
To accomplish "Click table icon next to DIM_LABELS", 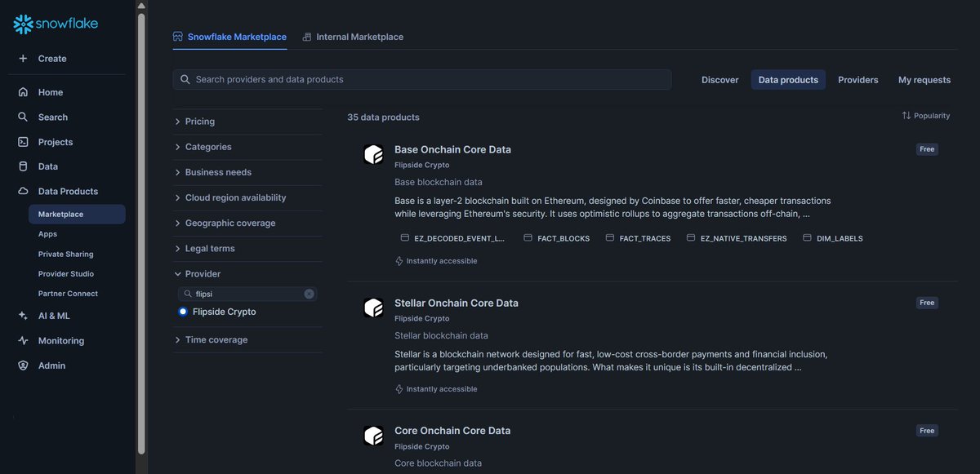I will (x=807, y=238).
